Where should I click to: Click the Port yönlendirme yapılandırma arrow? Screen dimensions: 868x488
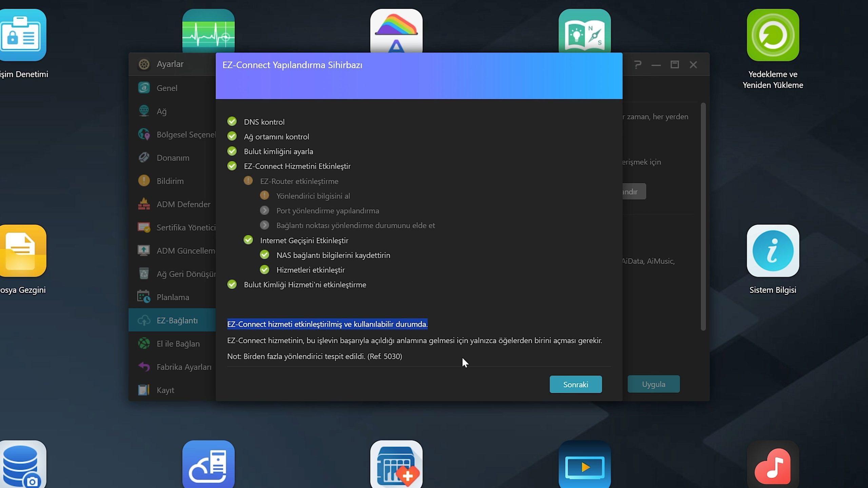[264, 210]
